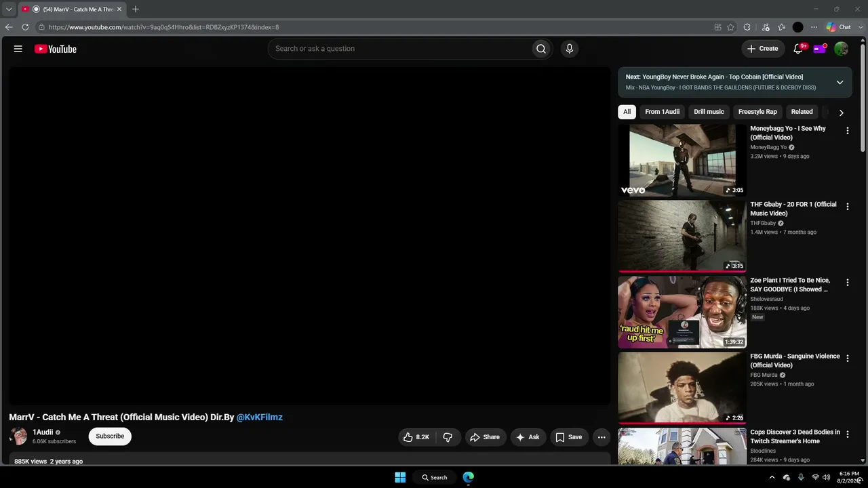This screenshot has height=488, width=868.
Task: Open the tab search dropdown
Action: [x=9, y=9]
